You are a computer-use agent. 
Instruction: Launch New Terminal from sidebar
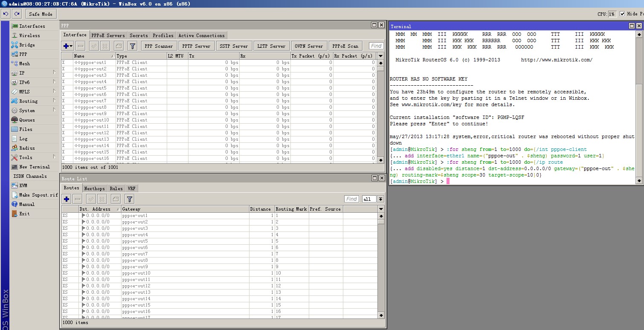[34, 167]
